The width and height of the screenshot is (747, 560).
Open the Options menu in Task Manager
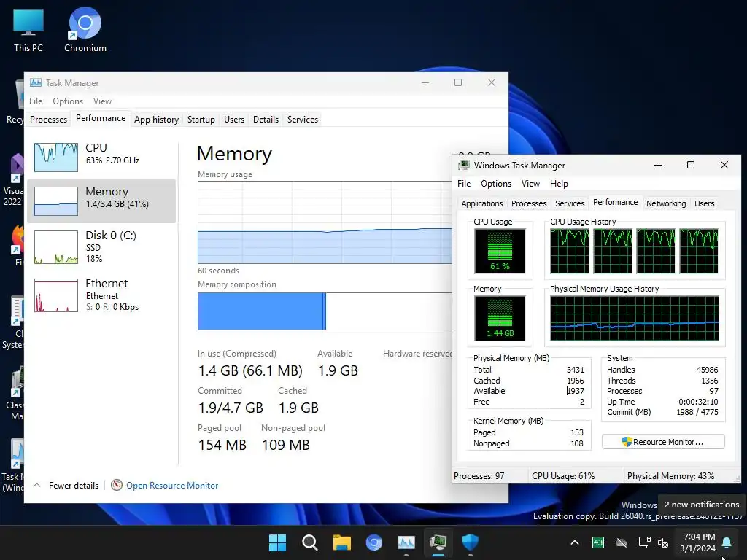tap(68, 101)
